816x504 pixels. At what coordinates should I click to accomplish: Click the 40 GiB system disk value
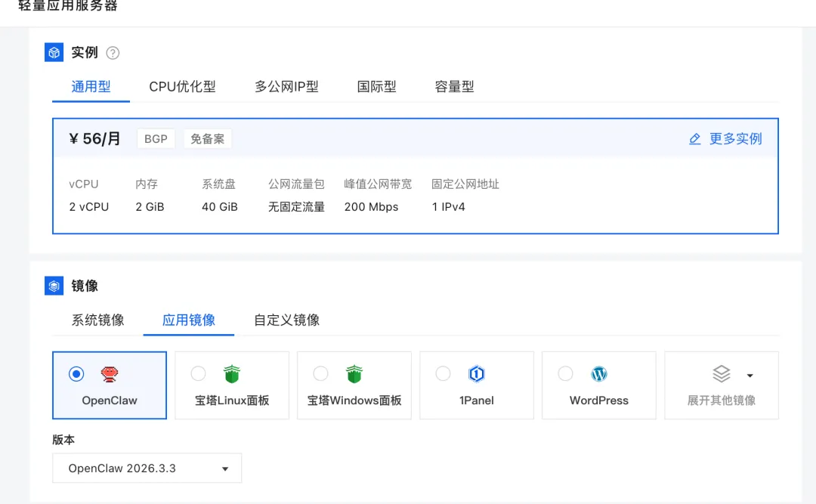click(220, 207)
